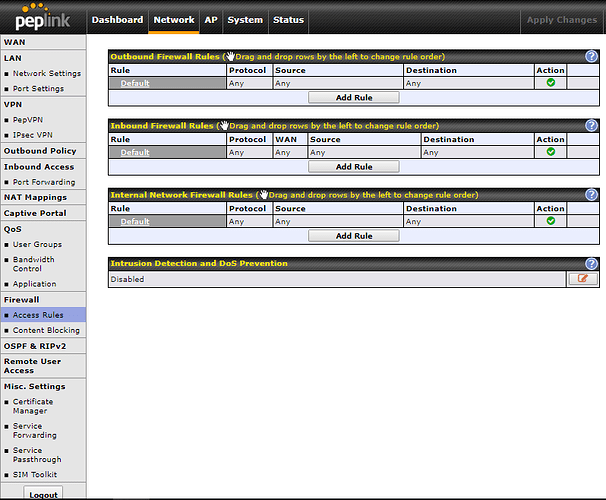The height and width of the screenshot is (500, 606).
Task: Click help icon for Internal Network Firewall Rules
Action: click(590, 195)
